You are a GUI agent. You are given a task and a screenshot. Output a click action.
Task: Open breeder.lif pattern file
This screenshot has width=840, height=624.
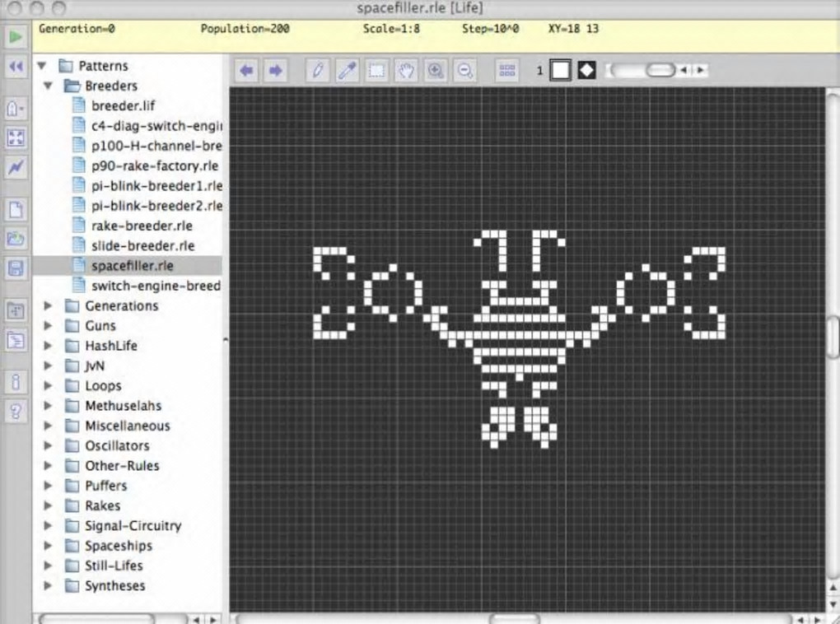tap(124, 106)
